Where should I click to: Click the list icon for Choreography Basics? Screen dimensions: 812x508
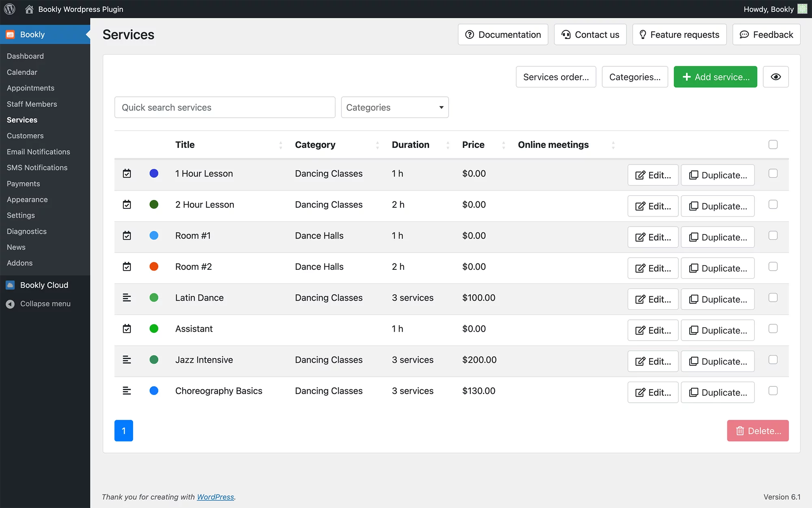(127, 391)
